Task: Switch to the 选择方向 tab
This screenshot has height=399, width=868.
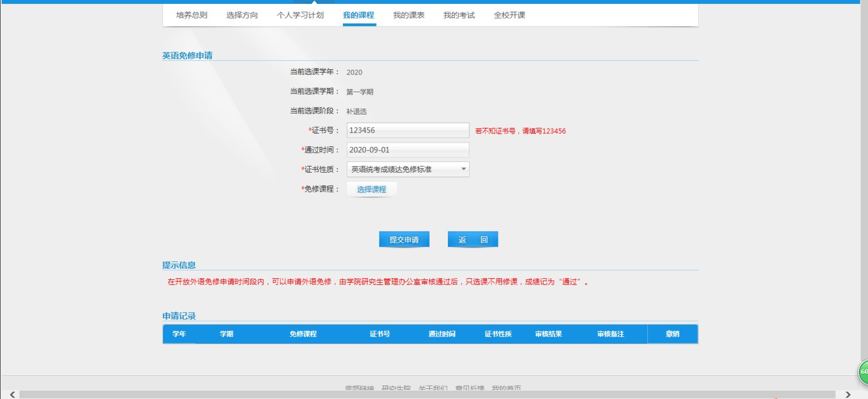Action: tap(242, 15)
